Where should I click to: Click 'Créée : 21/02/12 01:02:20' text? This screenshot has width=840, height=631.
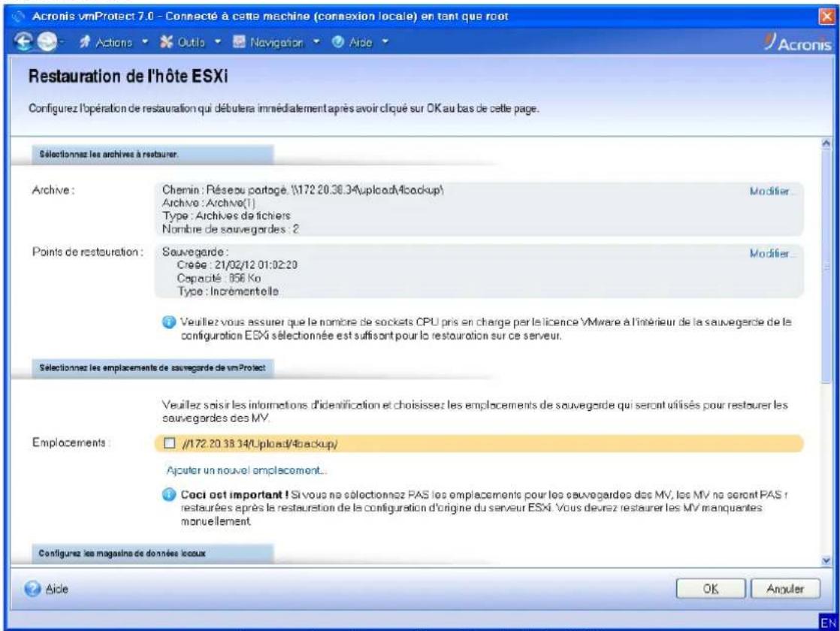click(x=237, y=264)
